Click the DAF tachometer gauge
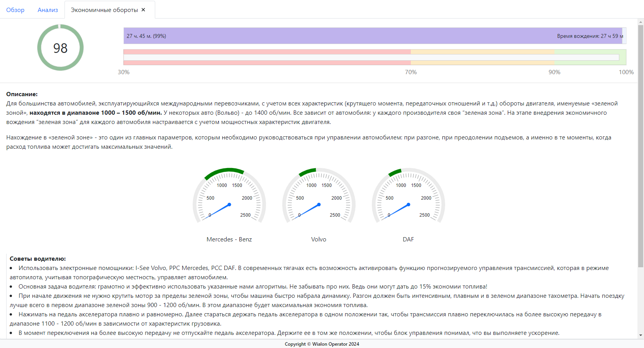The image size is (644, 348). coord(408,196)
